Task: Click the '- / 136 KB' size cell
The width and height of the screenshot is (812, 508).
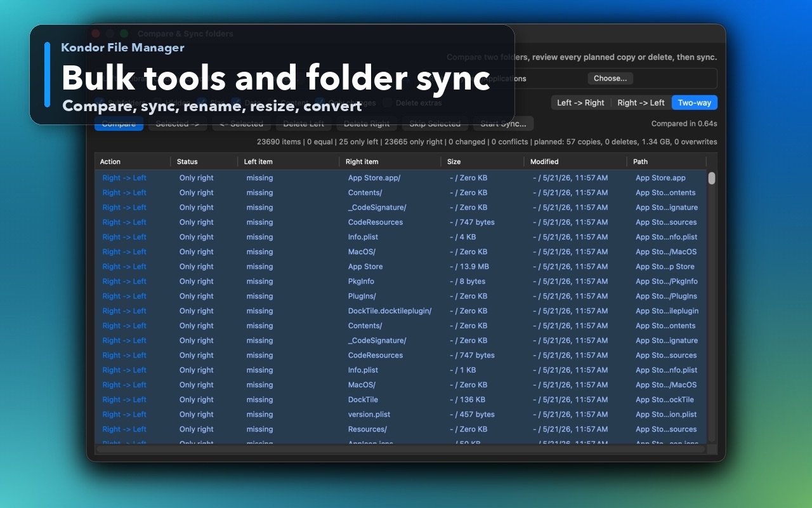Action: (x=468, y=399)
